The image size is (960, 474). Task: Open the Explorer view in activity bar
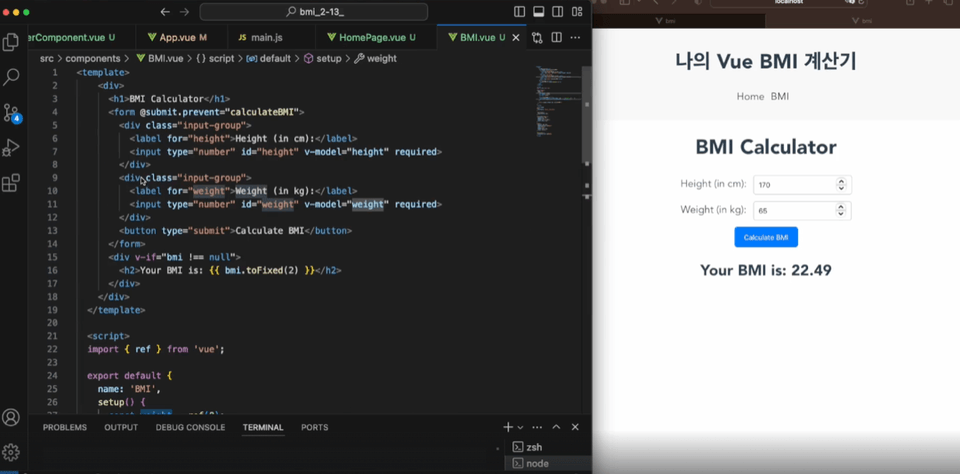click(11, 42)
